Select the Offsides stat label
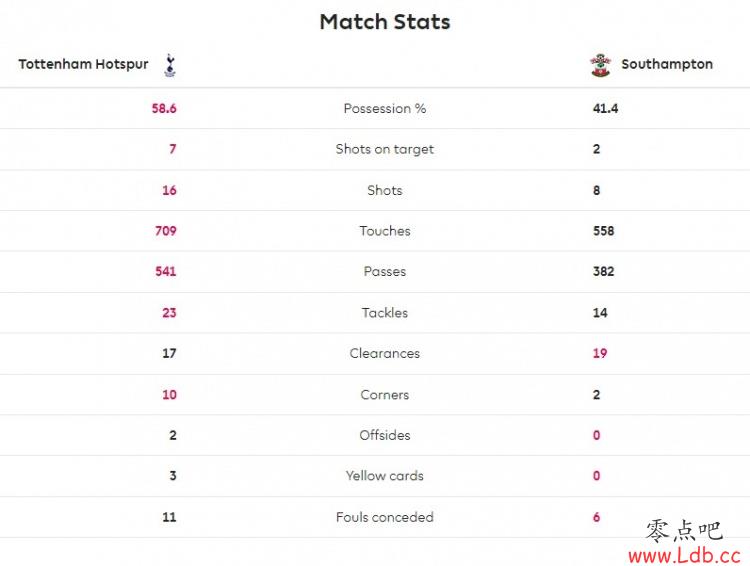Screen dimensions: 750x566 [385, 435]
